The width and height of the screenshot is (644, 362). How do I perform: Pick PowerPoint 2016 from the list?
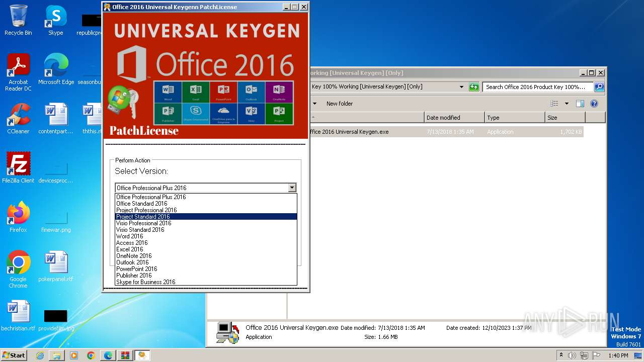[206, 269]
